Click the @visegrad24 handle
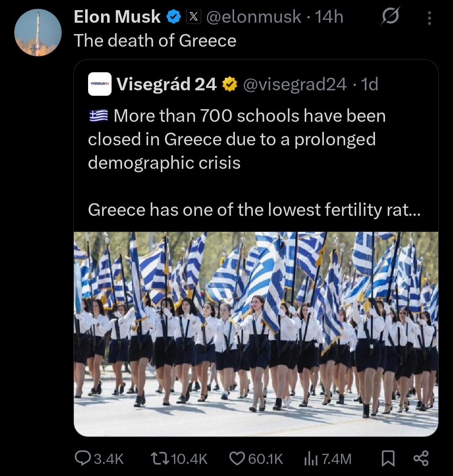This screenshot has width=453, height=476. pyautogui.click(x=295, y=84)
